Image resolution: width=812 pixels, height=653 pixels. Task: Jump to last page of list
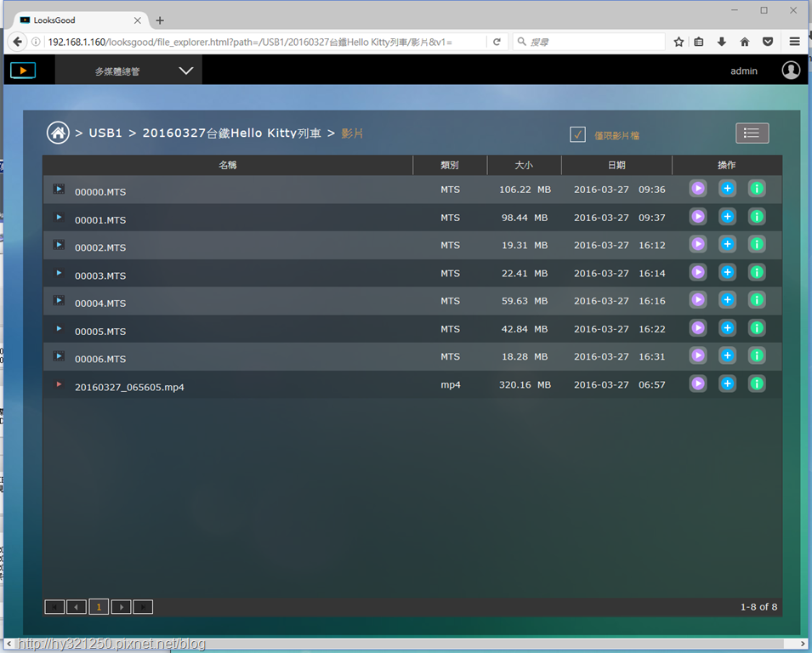coord(143,607)
